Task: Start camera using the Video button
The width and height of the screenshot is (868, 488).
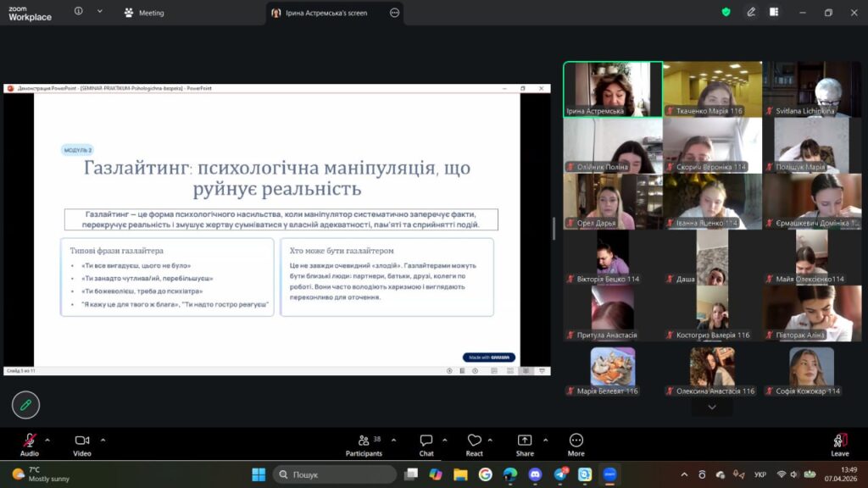Action: tap(82, 441)
